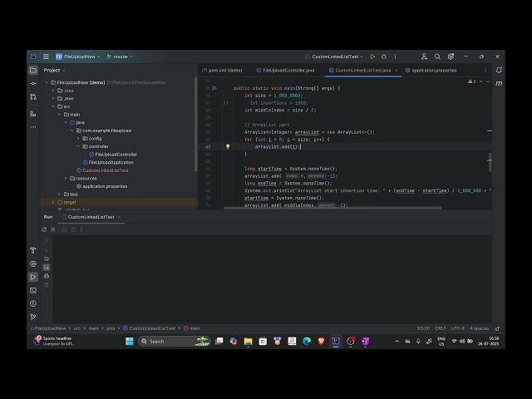Open the Git tool window

33,317
